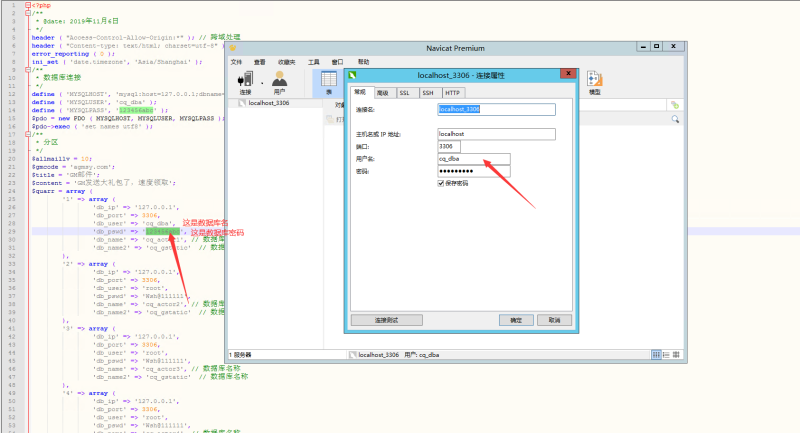
Task: Open the 文件 menu in Navicat
Action: (237, 61)
